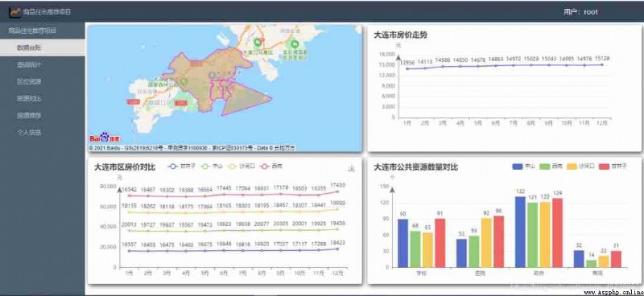Viewport: 644px width, 296px height.
Task: Click blue 中山 legend swatch in bar chart
Action: [x=518, y=166]
